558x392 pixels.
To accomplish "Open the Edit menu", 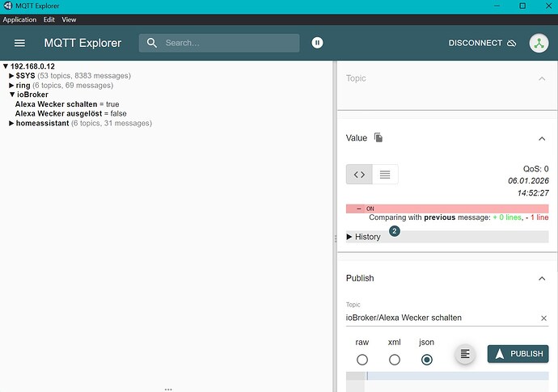I will click(x=49, y=19).
